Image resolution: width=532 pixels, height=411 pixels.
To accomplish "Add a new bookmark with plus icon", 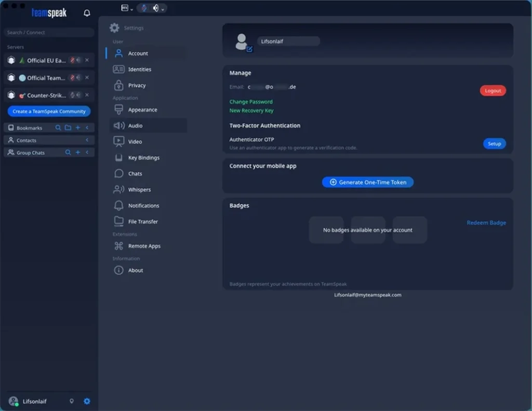I will tap(78, 128).
